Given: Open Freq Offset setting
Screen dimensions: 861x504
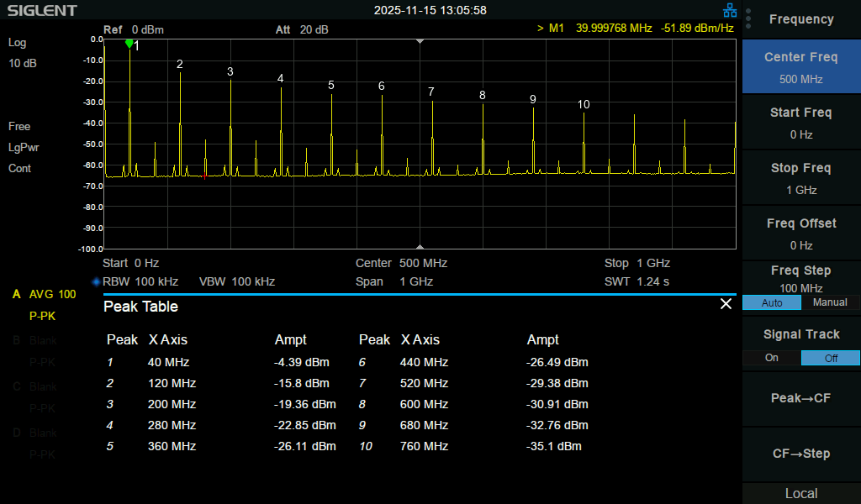Looking at the screenshot, I should pyautogui.click(x=801, y=233).
